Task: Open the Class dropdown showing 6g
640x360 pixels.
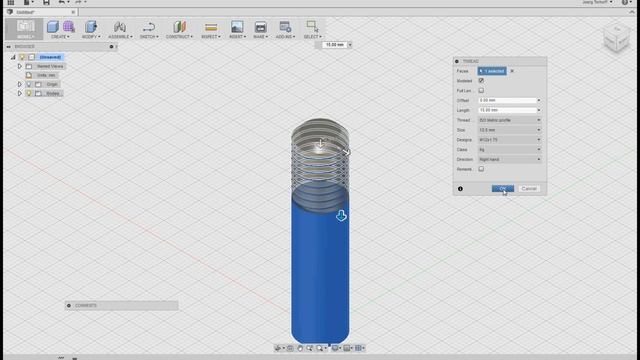Action: 510,149
